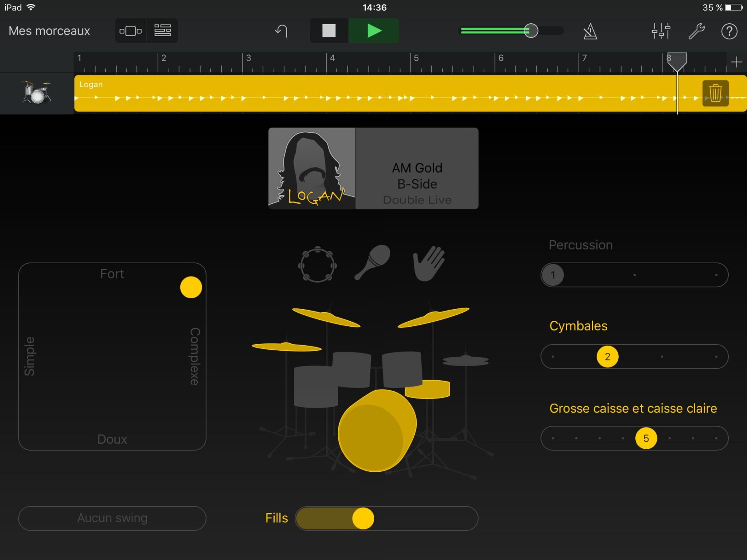Select the playhead marker
Image resolution: width=747 pixels, height=560 pixels.
[677, 61]
